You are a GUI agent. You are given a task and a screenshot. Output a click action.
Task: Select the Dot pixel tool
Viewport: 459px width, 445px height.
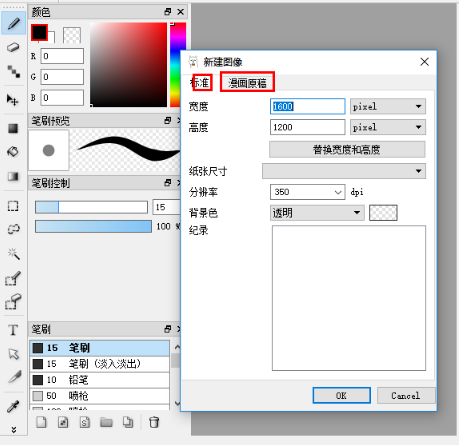click(13, 71)
